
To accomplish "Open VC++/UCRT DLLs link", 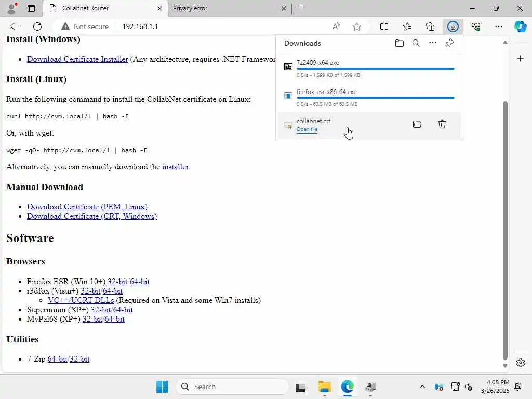I will (81, 300).
